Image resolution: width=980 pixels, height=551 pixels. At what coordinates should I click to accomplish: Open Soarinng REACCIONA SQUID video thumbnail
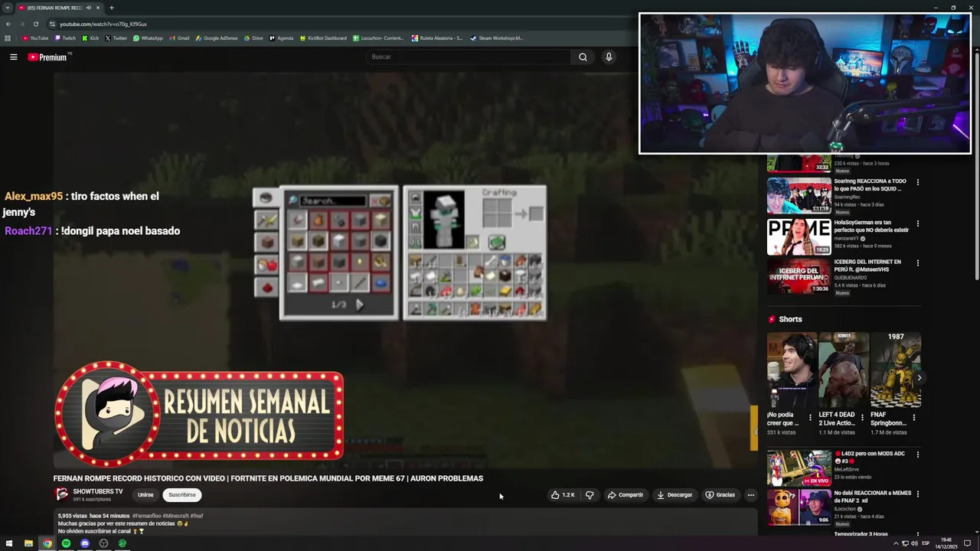(799, 196)
